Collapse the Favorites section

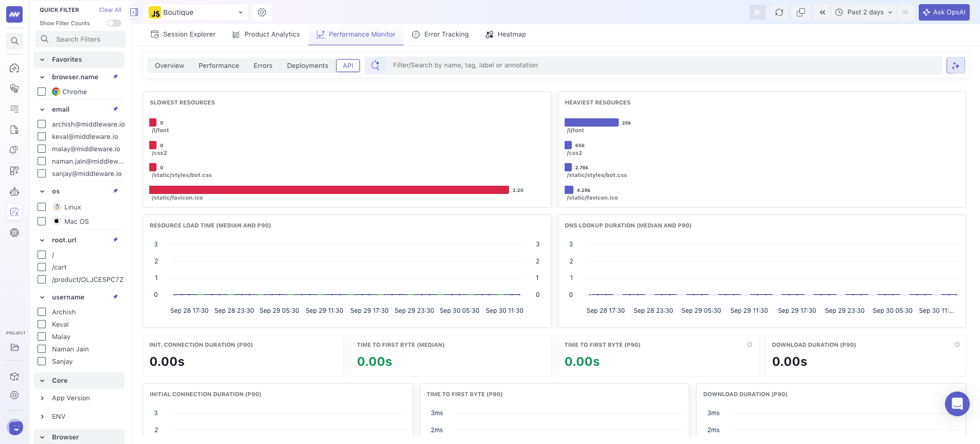tap(42, 60)
